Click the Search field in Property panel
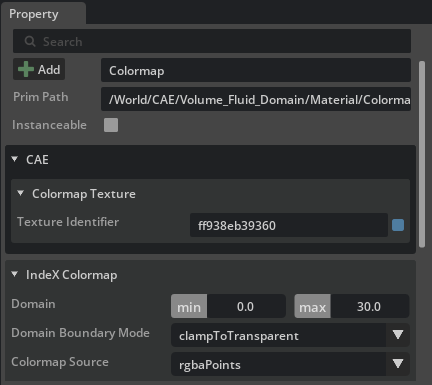This screenshot has height=385, width=432. pyautogui.click(x=212, y=41)
